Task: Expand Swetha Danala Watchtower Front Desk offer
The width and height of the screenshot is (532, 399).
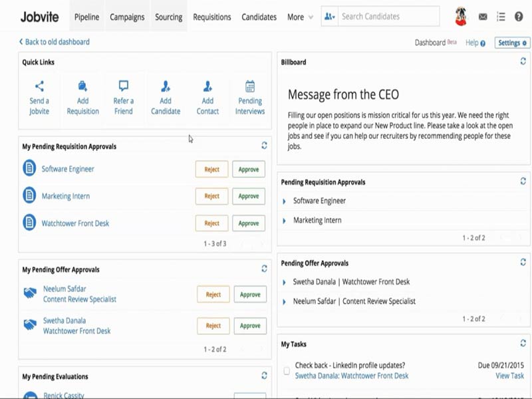Action: [285, 282]
